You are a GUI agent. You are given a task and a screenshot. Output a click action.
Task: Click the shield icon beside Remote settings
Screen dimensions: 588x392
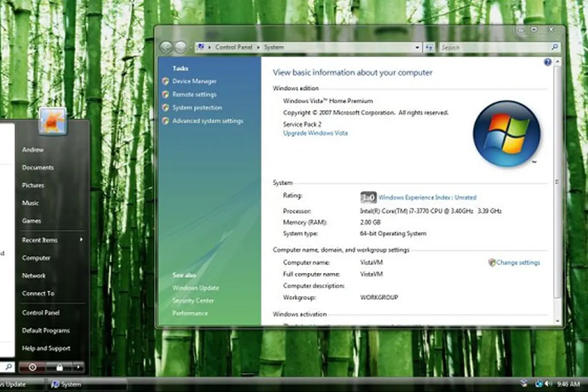166,95
